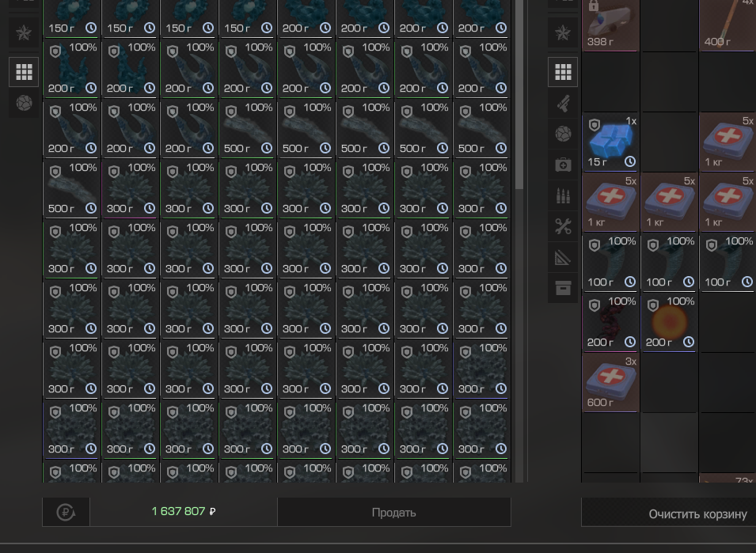
Task: Click shield icon on blue 15 г item
Action: coord(595,125)
